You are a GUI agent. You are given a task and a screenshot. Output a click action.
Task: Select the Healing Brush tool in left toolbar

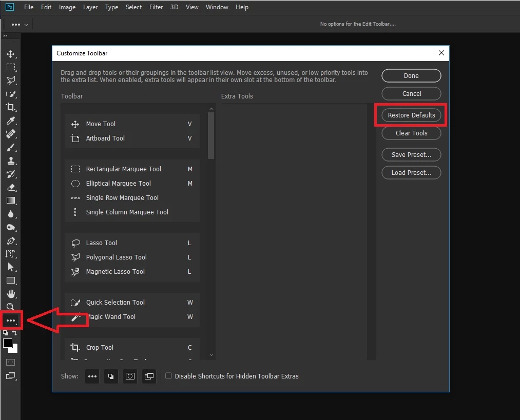[11, 134]
